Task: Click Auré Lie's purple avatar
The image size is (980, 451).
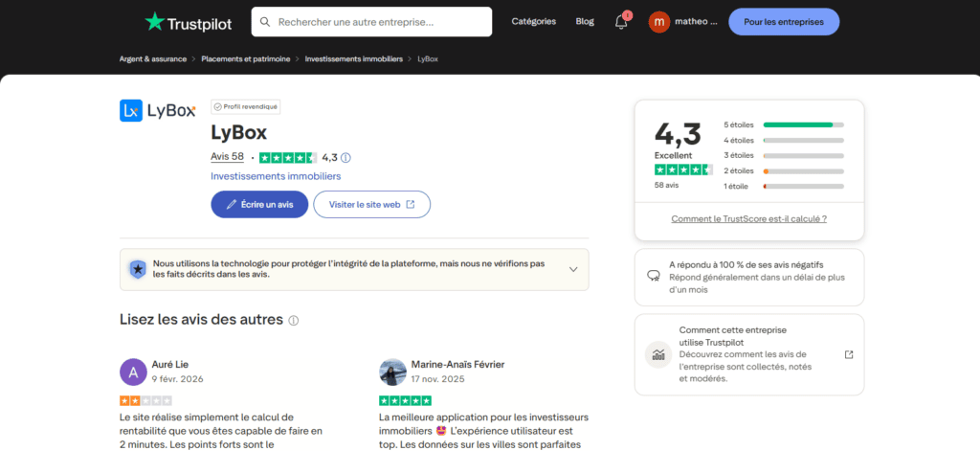Action: pyautogui.click(x=133, y=372)
